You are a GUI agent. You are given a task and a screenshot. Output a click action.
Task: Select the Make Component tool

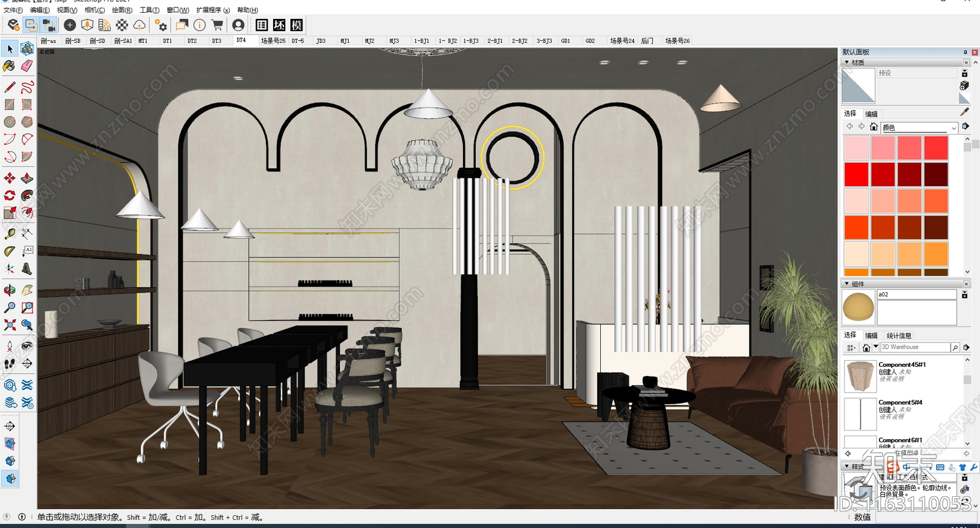coord(27,48)
